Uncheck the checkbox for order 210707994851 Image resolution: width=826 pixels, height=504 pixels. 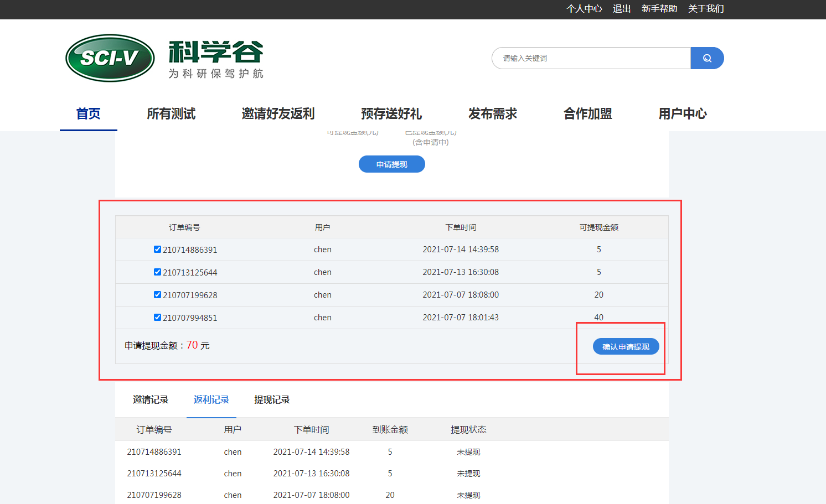(x=157, y=318)
